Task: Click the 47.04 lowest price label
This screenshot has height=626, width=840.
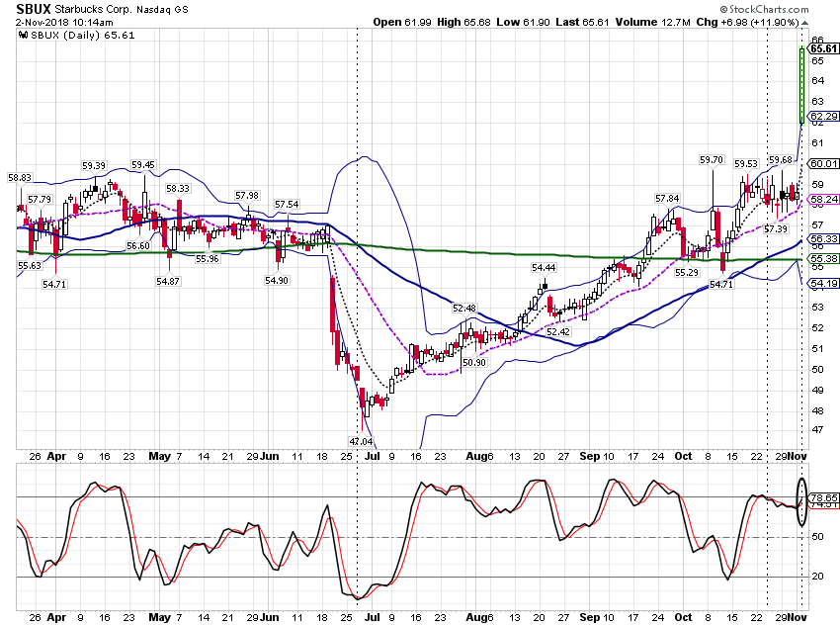Action: point(361,441)
